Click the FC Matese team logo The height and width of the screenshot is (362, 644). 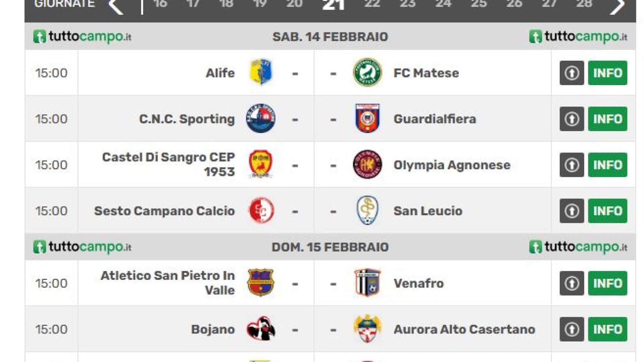click(367, 72)
